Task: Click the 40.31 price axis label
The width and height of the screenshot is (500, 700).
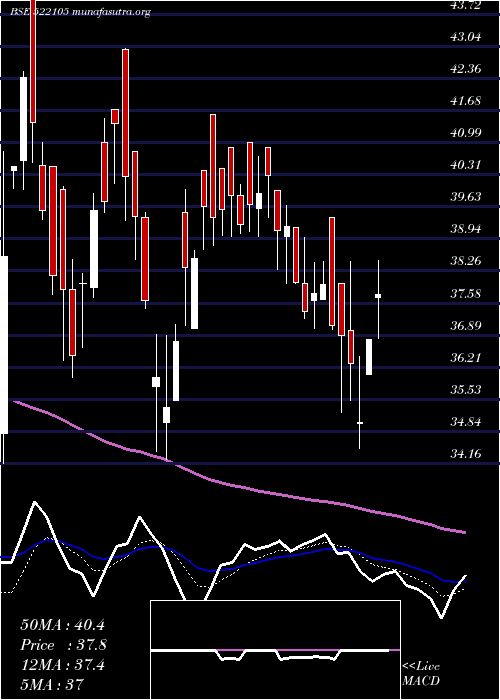Action: tap(466, 165)
